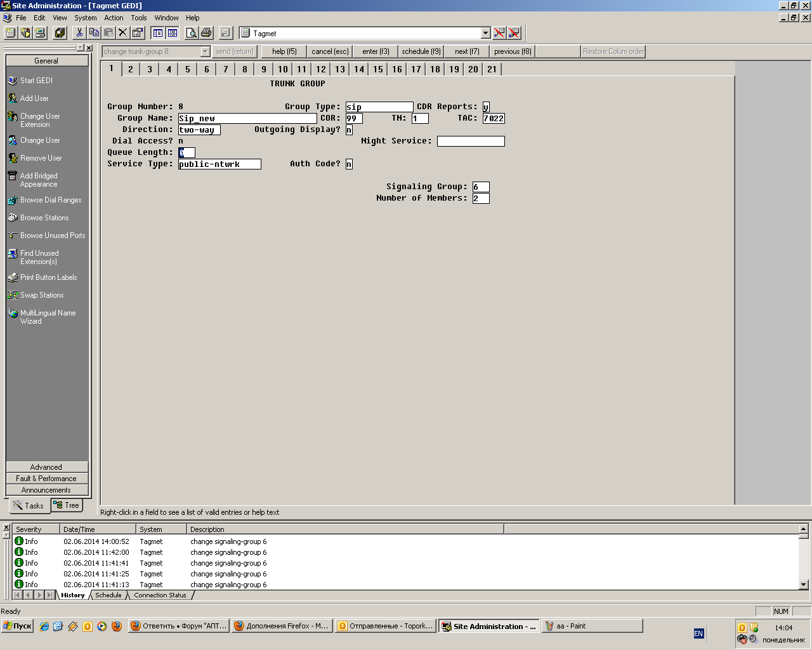Expand the change trunk-group 8 command dropdown
812x650 pixels.
206,51
